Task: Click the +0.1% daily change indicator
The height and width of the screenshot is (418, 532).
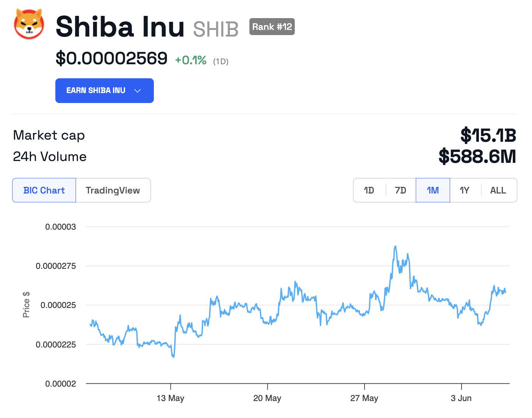Action: click(x=191, y=60)
